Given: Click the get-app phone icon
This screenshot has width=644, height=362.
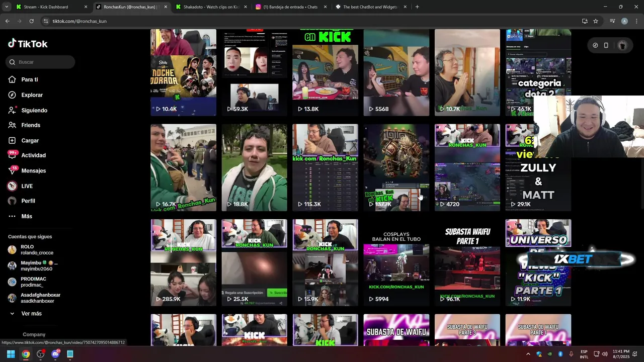Looking at the screenshot, I should [606, 45].
